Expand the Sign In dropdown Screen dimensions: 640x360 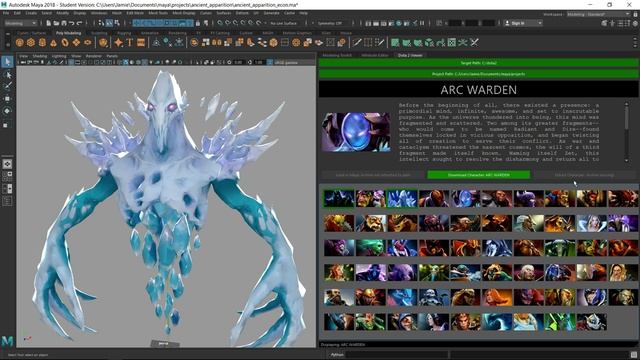(523, 23)
